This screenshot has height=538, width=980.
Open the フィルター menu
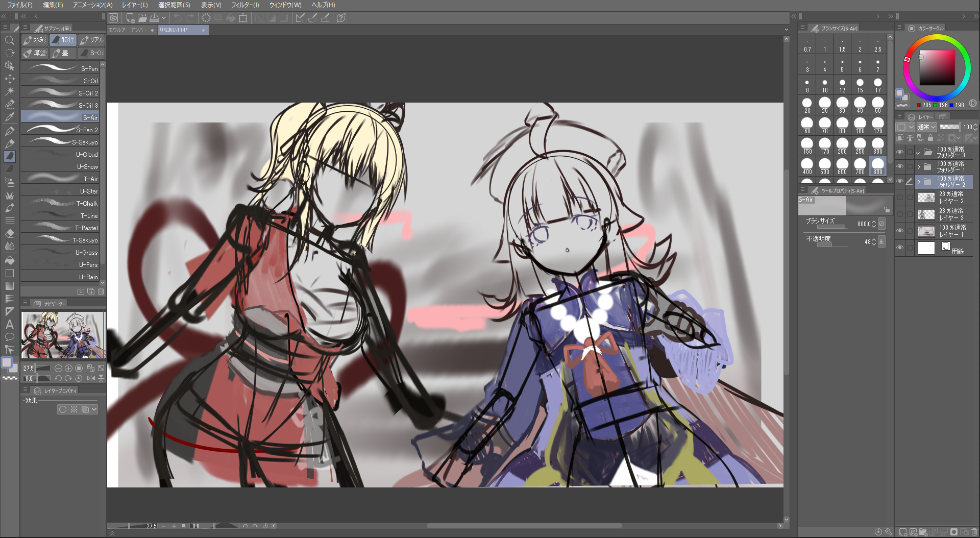click(x=245, y=5)
